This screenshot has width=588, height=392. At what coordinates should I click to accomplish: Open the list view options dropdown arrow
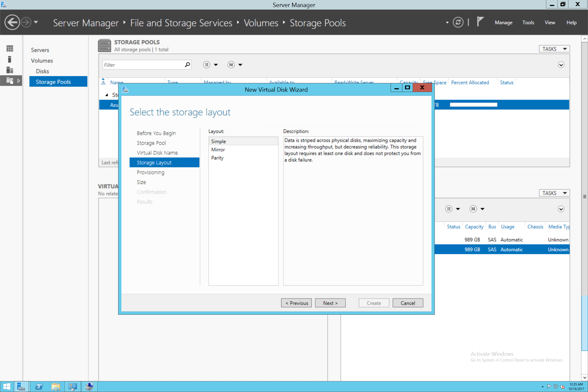pyautogui.click(x=216, y=65)
